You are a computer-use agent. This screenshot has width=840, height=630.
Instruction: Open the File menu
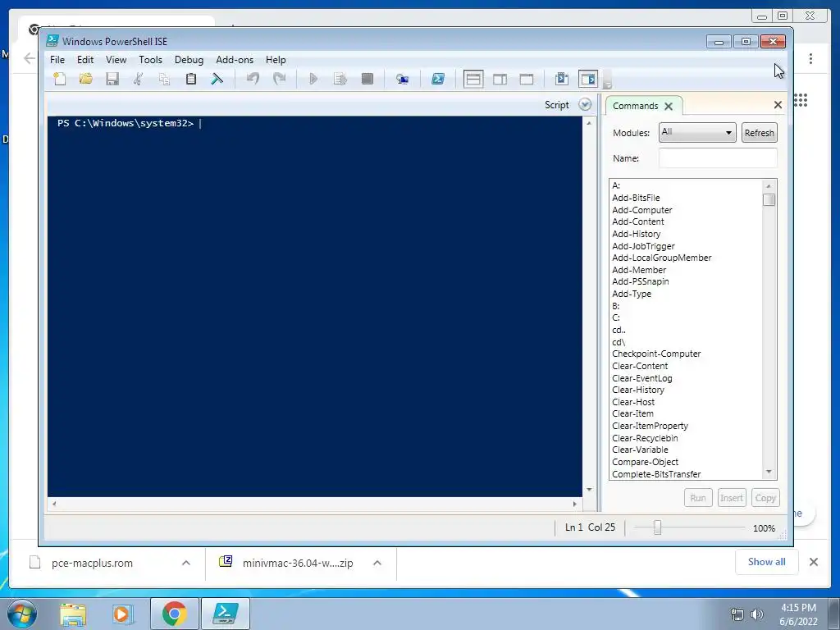[x=57, y=60]
